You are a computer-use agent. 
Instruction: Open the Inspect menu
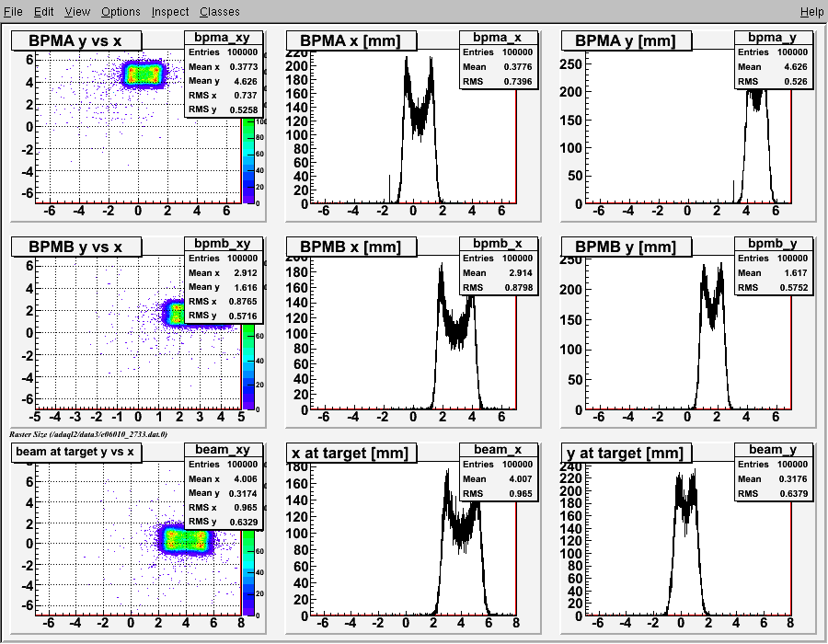170,11
